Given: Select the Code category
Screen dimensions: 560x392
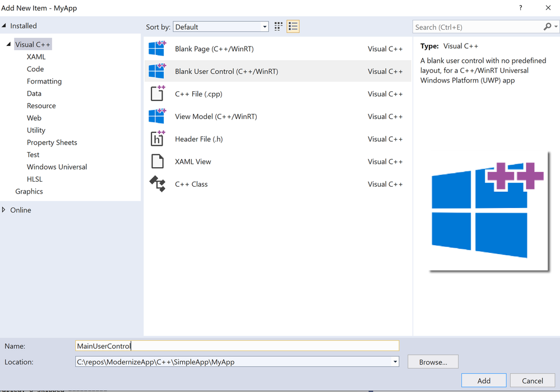Looking at the screenshot, I should [35, 69].
